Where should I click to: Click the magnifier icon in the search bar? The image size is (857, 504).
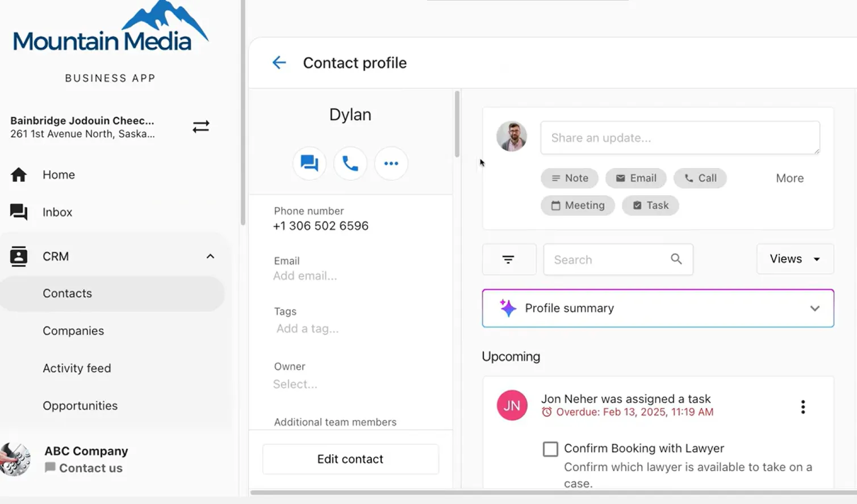676,259
